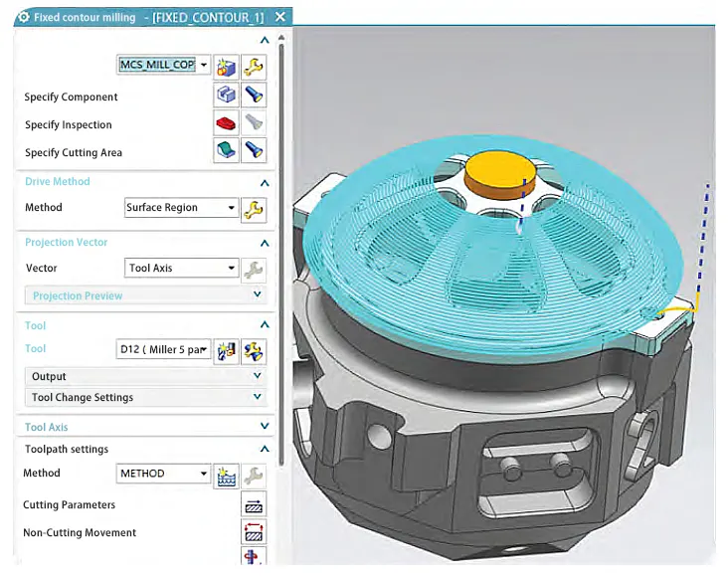
Task: Expand the Projection Preview group
Action: pos(258,294)
